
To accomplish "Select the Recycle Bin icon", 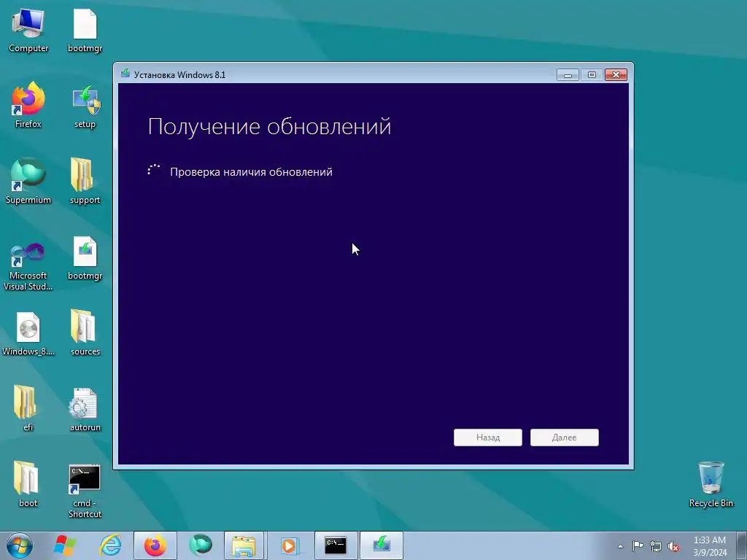I will (711, 484).
